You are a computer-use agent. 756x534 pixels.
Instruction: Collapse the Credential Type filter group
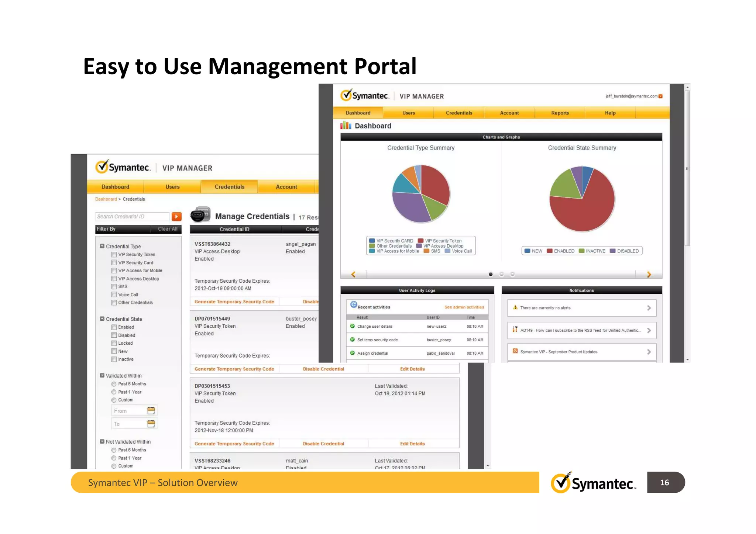coord(102,246)
